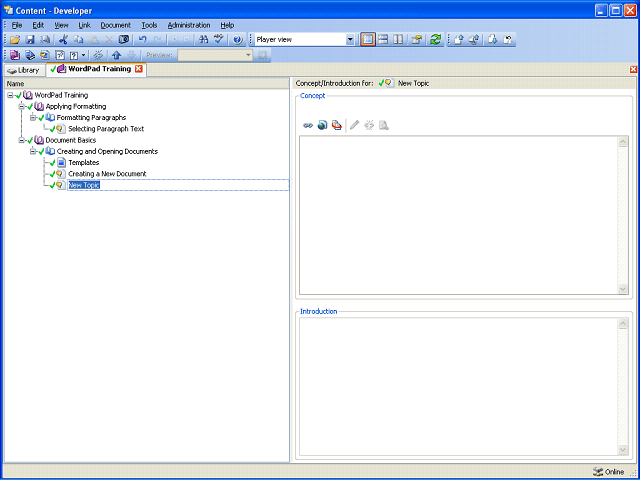Click the Cancel Check Out icon
The height and width of the screenshot is (480, 640).
coord(508,40)
